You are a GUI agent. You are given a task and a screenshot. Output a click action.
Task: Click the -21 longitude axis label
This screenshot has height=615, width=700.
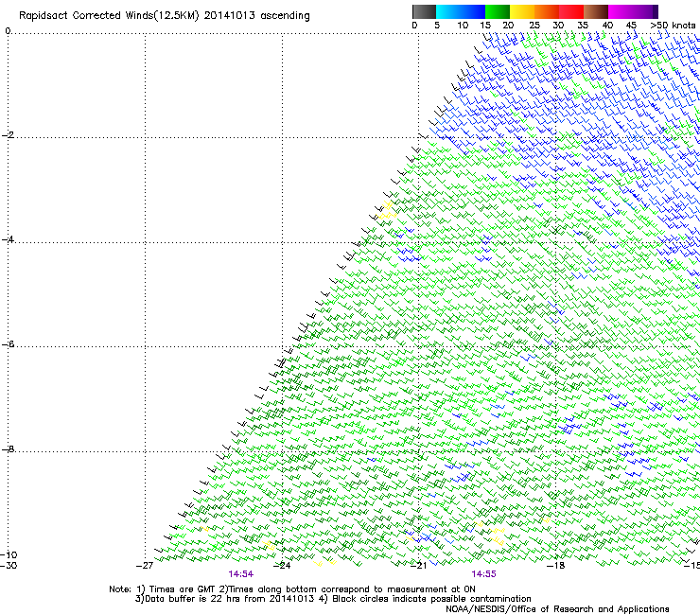pyautogui.click(x=419, y=566)
